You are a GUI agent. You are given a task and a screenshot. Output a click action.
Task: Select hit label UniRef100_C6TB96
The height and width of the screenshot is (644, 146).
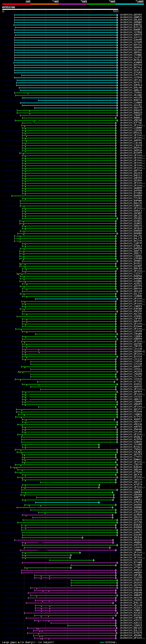131,32
